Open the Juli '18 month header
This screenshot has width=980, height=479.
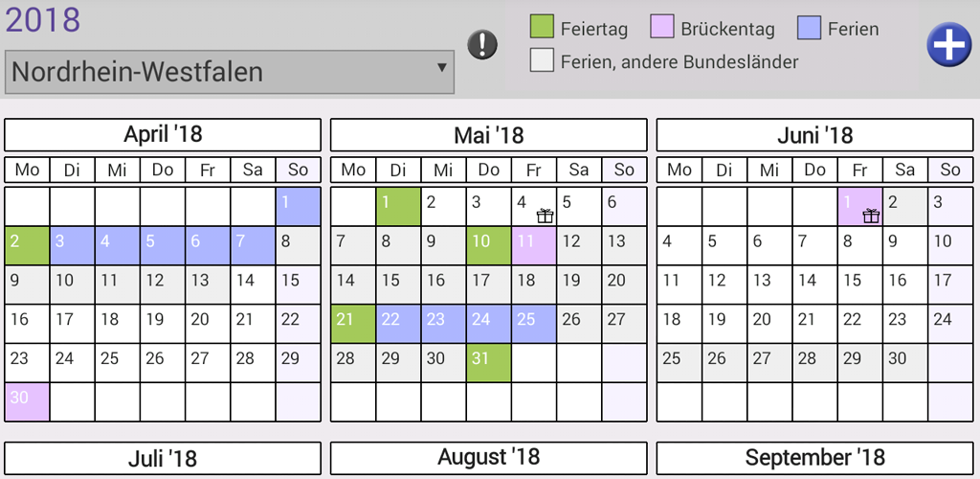(163, 458)
